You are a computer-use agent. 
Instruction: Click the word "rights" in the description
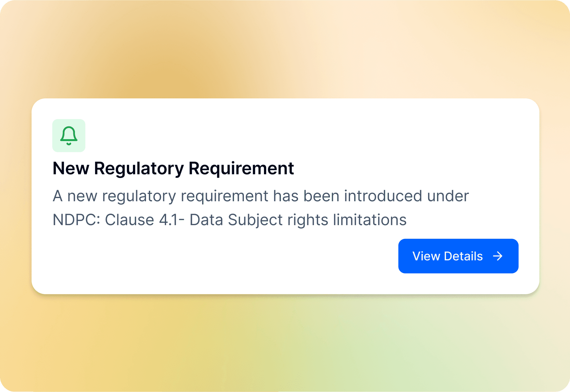tap(308, 220)
